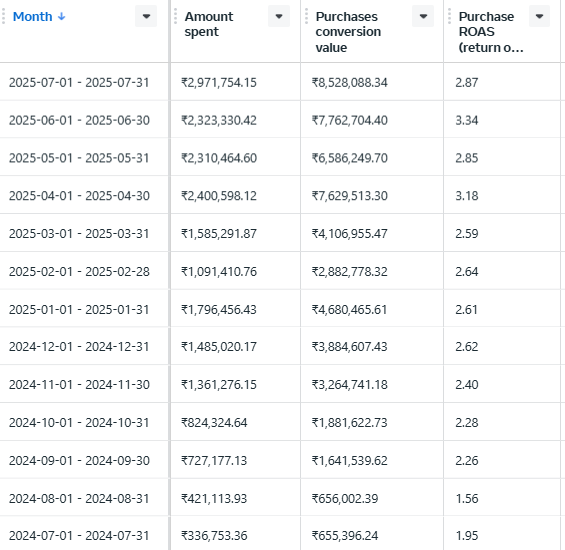Open the Purchase ROAS column dropdown
The width and height of the screenshot is (565, 550).
tap(539, 16)
